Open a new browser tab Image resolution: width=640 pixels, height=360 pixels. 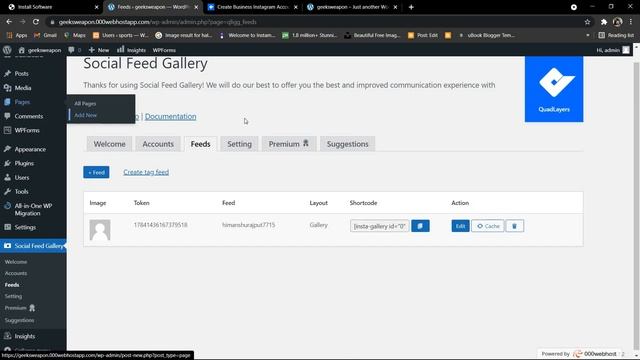tap(411, 7)
